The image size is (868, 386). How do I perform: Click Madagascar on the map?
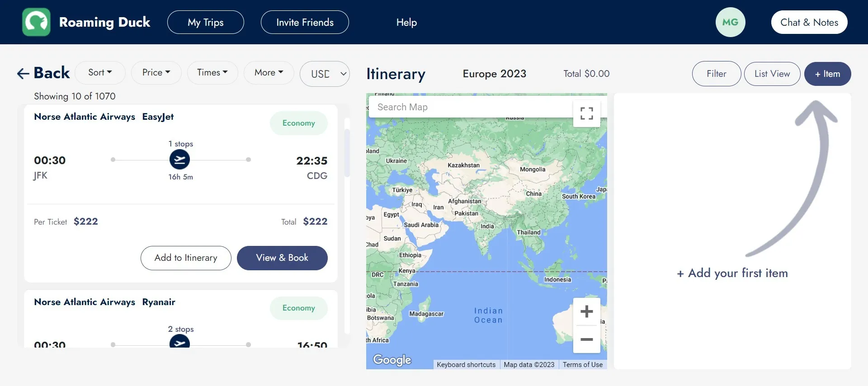[426, 314]
